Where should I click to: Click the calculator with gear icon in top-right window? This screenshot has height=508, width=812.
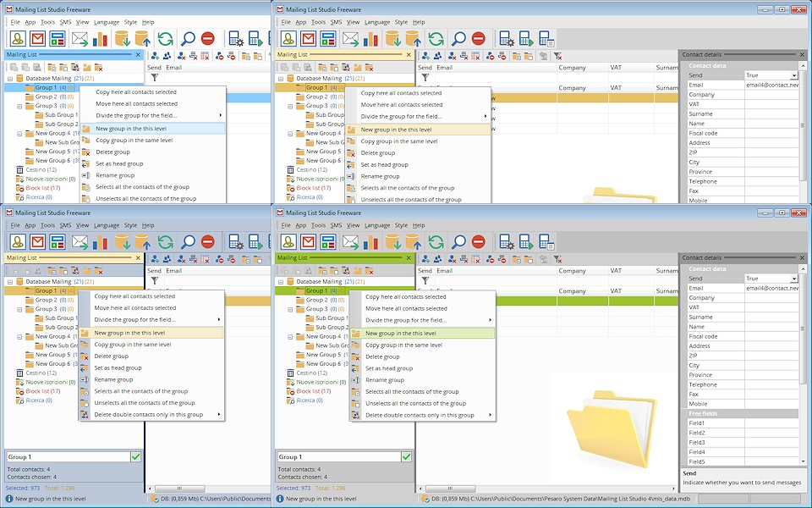click(506, 39)
